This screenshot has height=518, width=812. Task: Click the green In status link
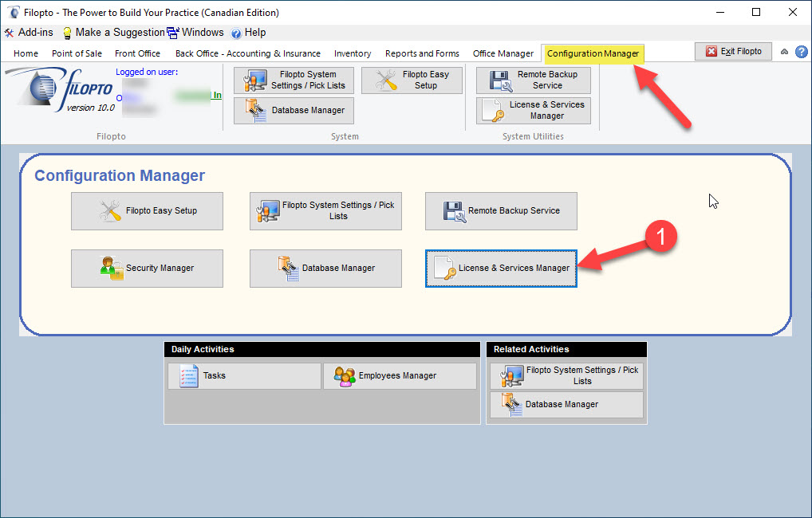[217, 95]
